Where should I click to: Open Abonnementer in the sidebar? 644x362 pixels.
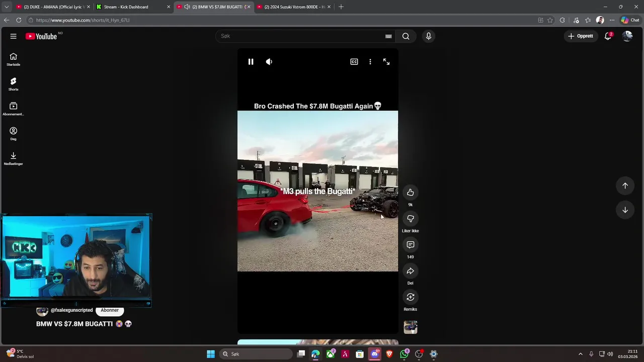14,109
